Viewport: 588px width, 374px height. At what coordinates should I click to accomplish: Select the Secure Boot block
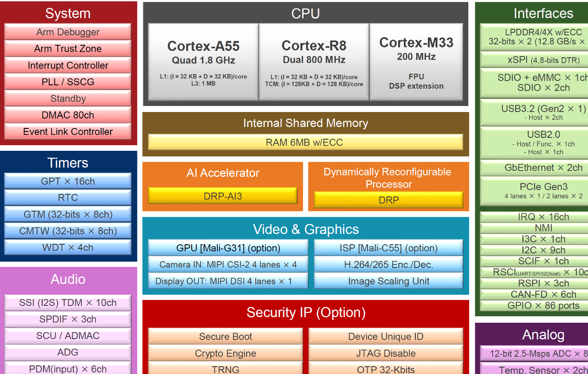click(x=225, y=337)
